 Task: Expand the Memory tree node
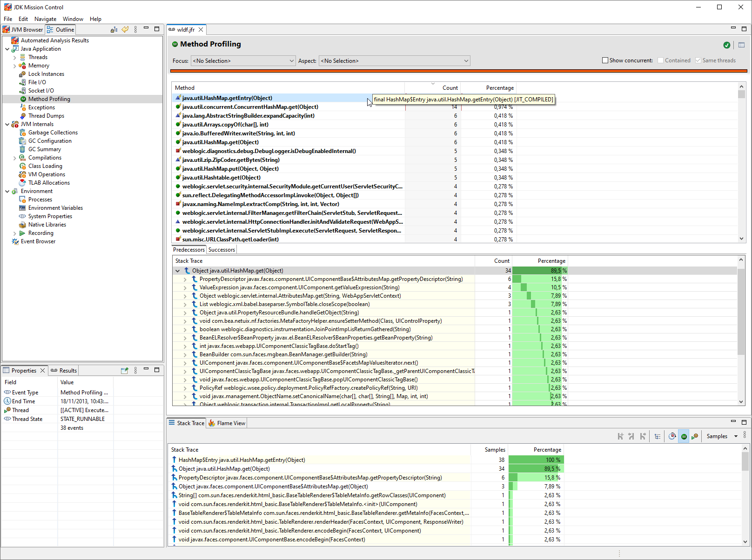click(x=15, y=66)
